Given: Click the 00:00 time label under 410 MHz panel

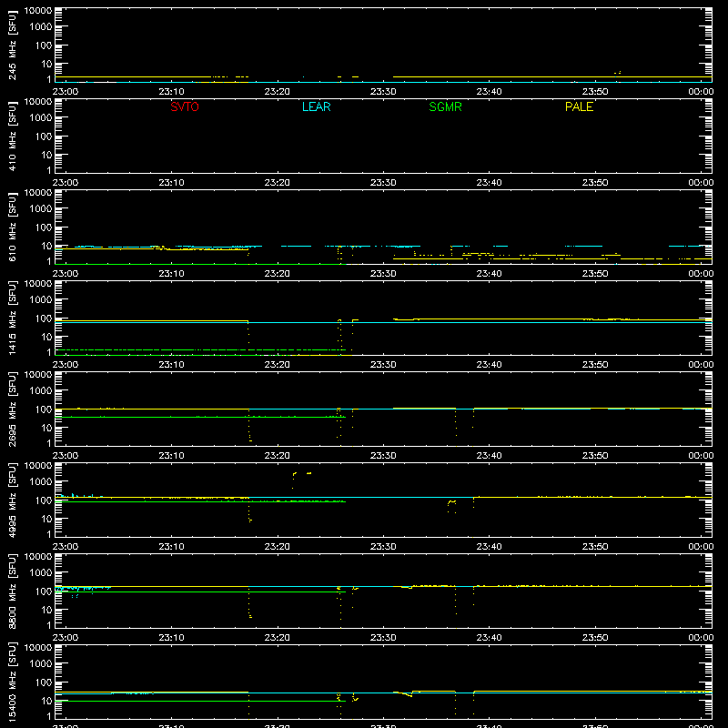Looking at the screenshot, I should click(x=701, y=183).
